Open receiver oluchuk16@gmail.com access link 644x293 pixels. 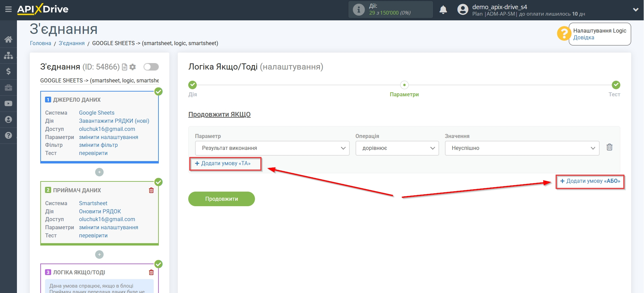click(107, 219)
